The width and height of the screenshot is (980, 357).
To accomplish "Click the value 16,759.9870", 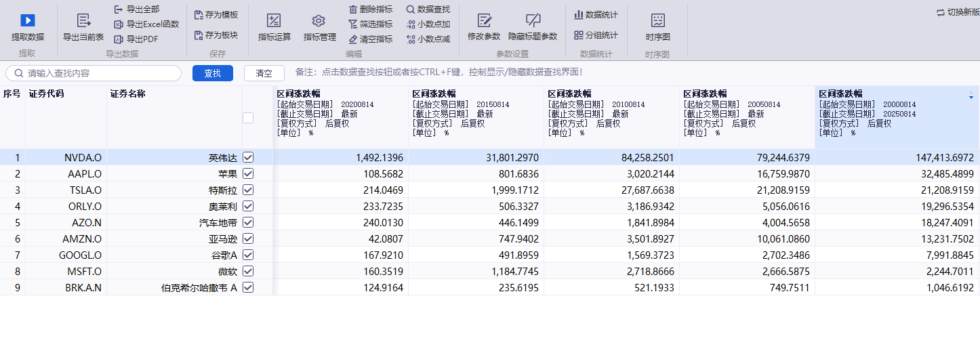I will coord(783,173).
